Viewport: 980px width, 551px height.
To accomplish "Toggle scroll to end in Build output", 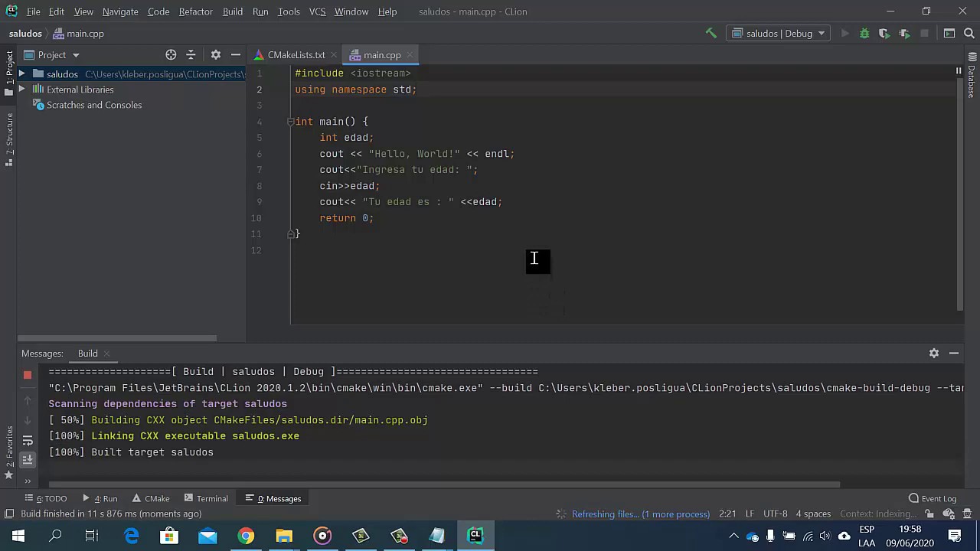I will 28,459.
